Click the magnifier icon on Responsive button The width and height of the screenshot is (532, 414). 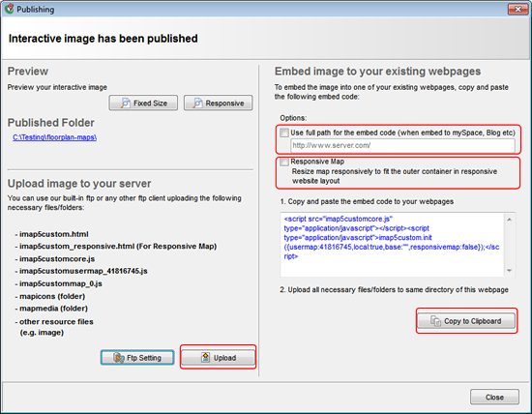tap(197, 103)
